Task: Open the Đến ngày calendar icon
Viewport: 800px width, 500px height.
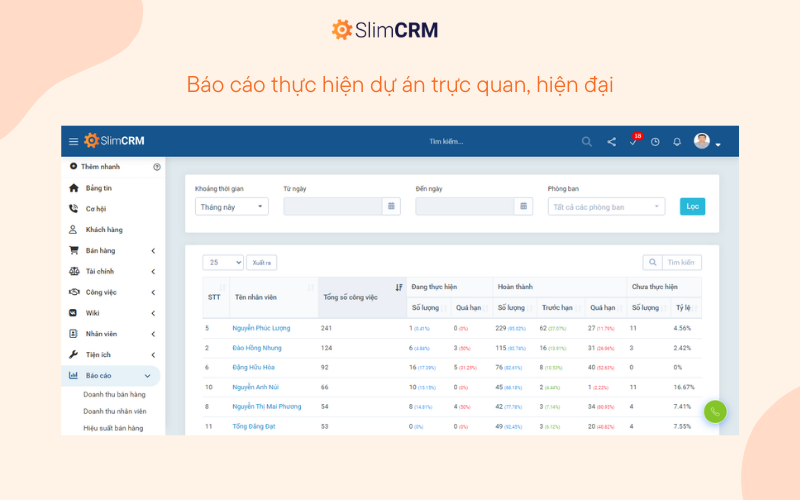Action: pos(523,206)
